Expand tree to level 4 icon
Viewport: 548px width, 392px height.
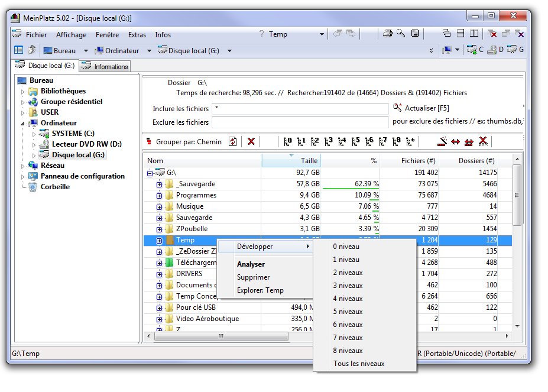pos(342,142)
